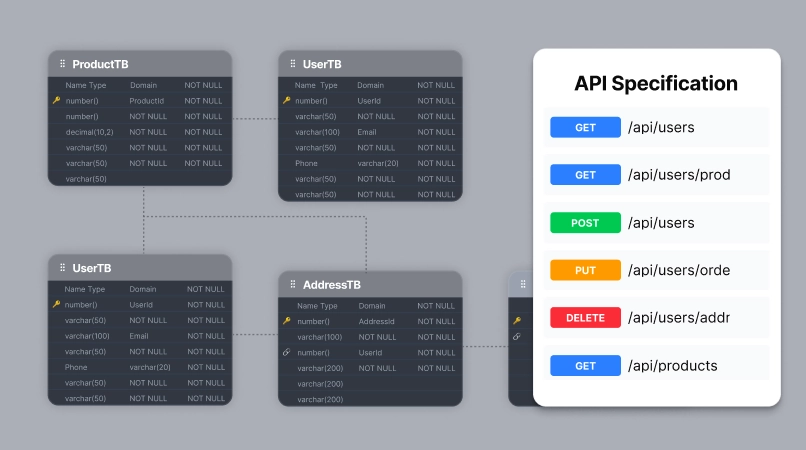Screen dimensions: 806x450
Task: Click the drag handle icon on ProductTB header
Action: pos(62,64)
